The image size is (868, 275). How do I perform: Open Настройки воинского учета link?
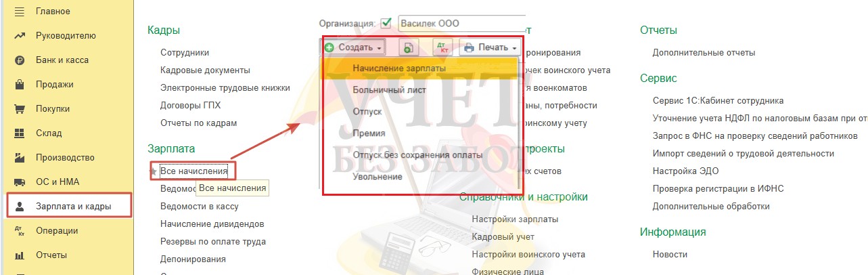pos(528,254)
